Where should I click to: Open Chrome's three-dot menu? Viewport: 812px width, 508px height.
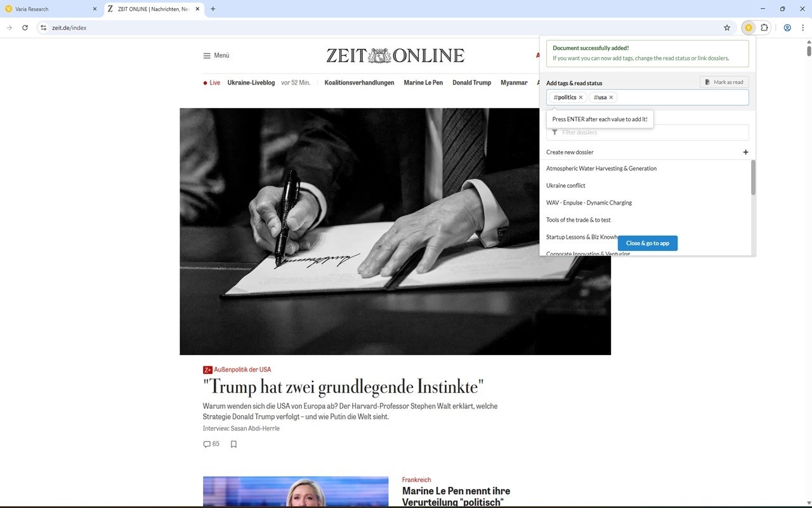coord(803,28)
